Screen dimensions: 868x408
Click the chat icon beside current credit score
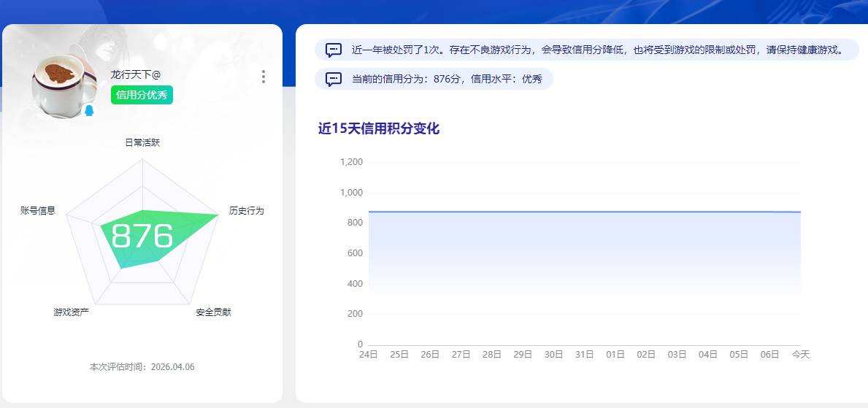tap(333, 79)
